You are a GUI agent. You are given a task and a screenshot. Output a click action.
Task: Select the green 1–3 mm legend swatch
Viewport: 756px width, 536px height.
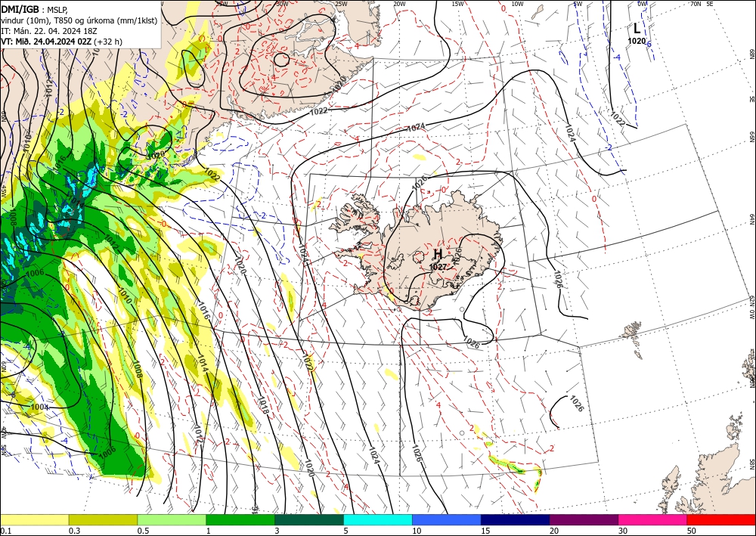pos(240,519)
